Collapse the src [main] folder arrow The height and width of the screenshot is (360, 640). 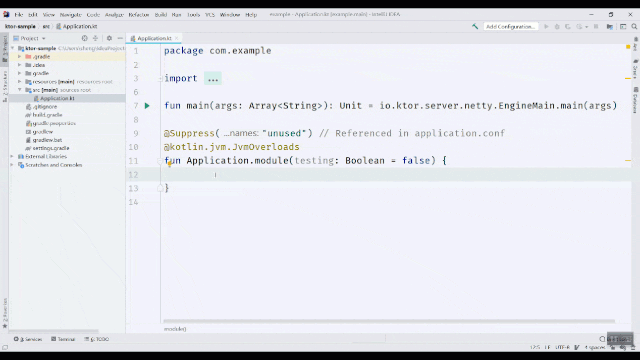click(20, 90)
